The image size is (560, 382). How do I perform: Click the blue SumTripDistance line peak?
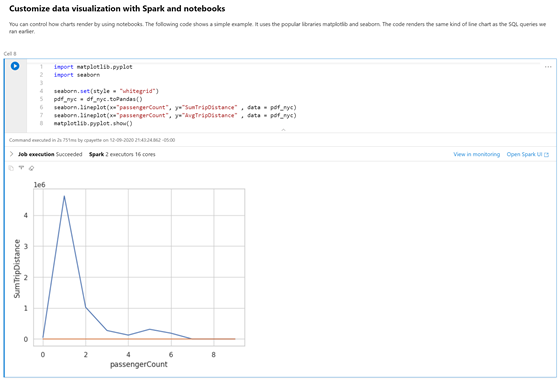click(64, 196)
